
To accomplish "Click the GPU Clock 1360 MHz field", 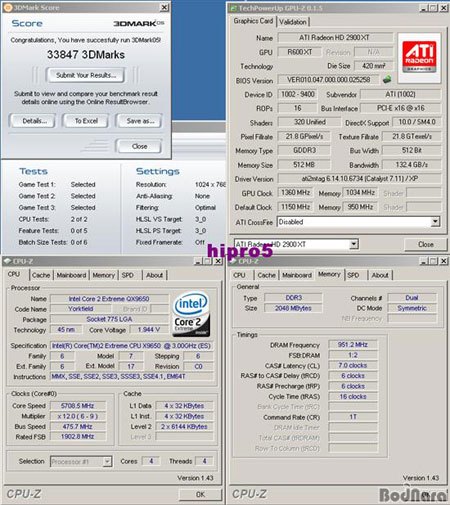I will click(x=295, y=193).
